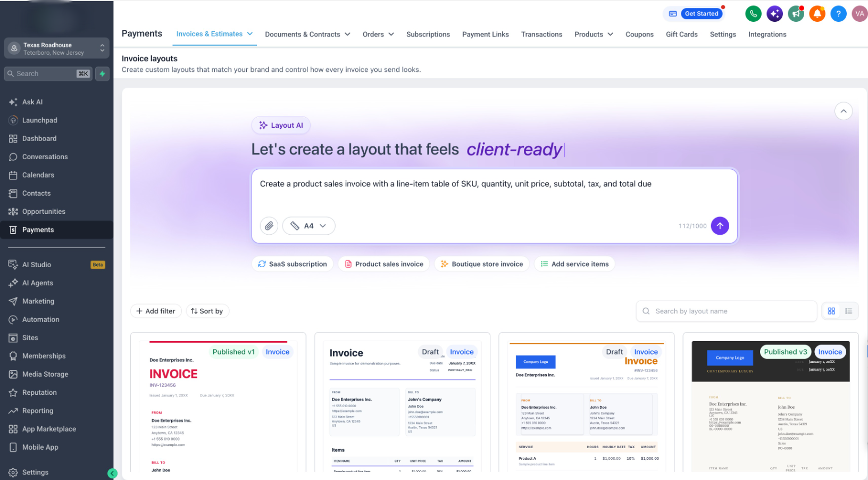Open the A4 page size dropdown

308,226
